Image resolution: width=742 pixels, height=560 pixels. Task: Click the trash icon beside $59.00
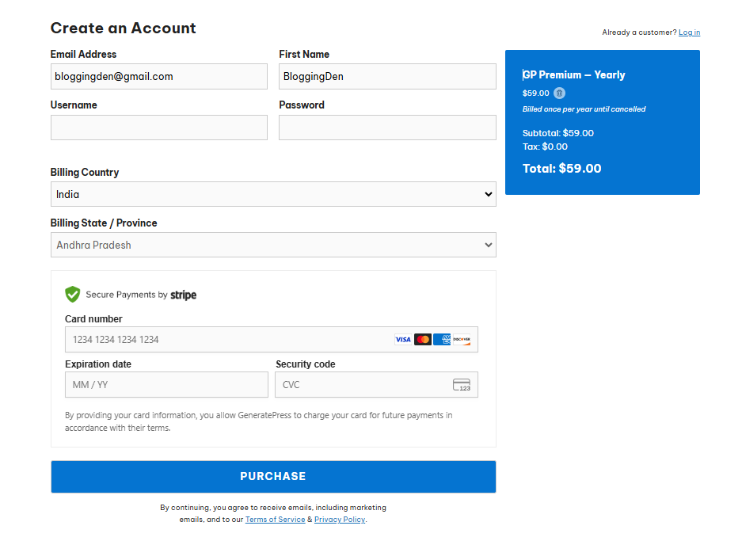(559, 93)
